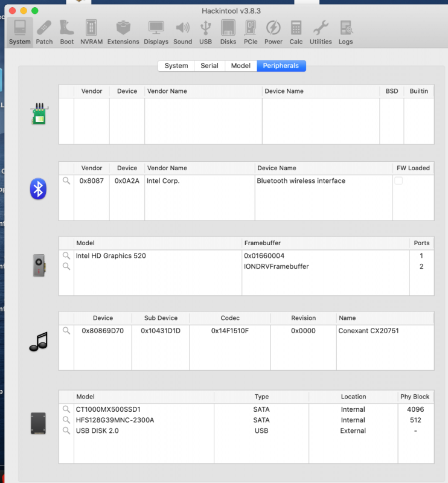Go to the Displays section
The image size is (448, 483).
[156, 32]
